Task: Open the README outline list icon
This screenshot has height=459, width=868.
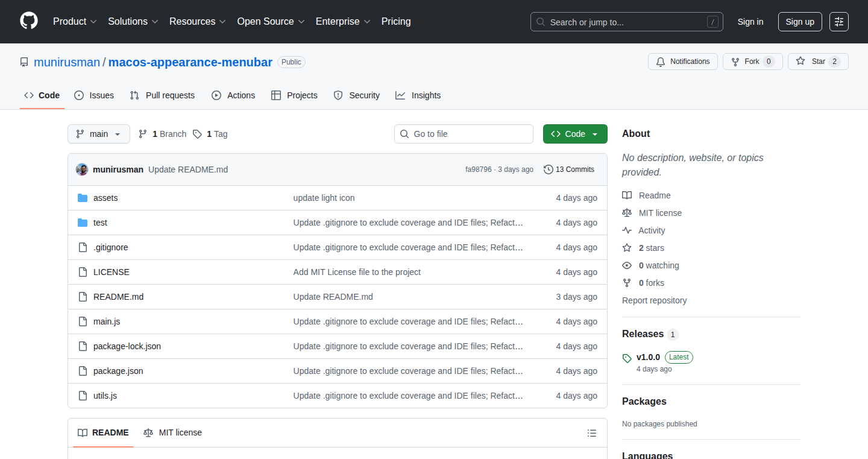Action: tap(592, 433)
